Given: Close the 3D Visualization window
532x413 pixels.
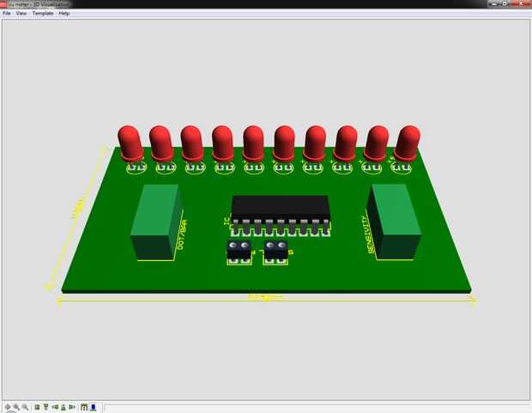Looking at the screenshot, I should pyautogui.click(x=521, y=3).
